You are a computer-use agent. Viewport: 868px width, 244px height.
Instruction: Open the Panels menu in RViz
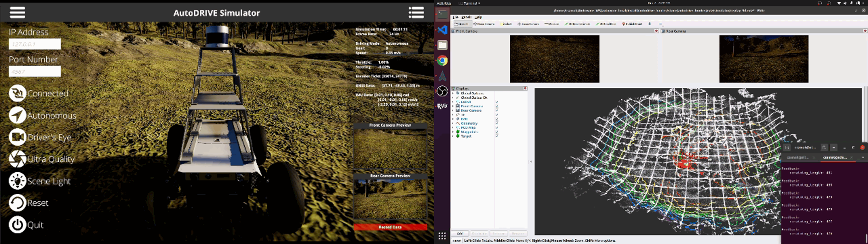click(466, 17)
